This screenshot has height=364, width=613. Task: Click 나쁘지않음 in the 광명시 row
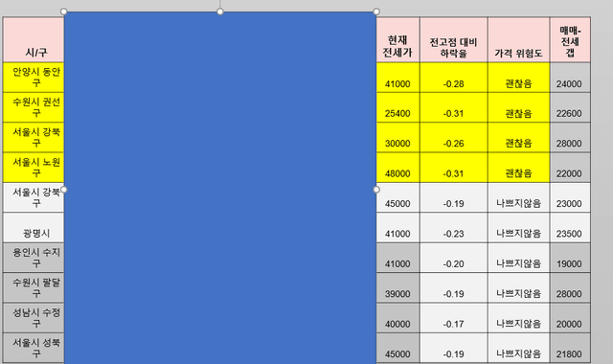(519, 228)
